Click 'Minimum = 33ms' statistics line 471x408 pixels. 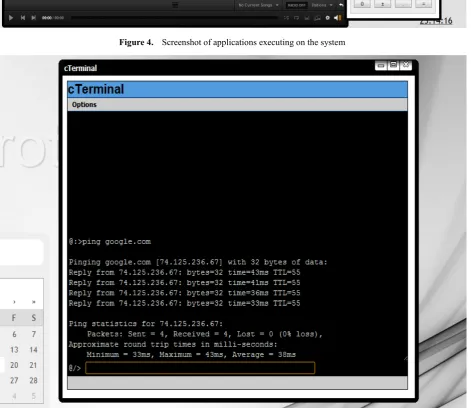tap(191, 355)
